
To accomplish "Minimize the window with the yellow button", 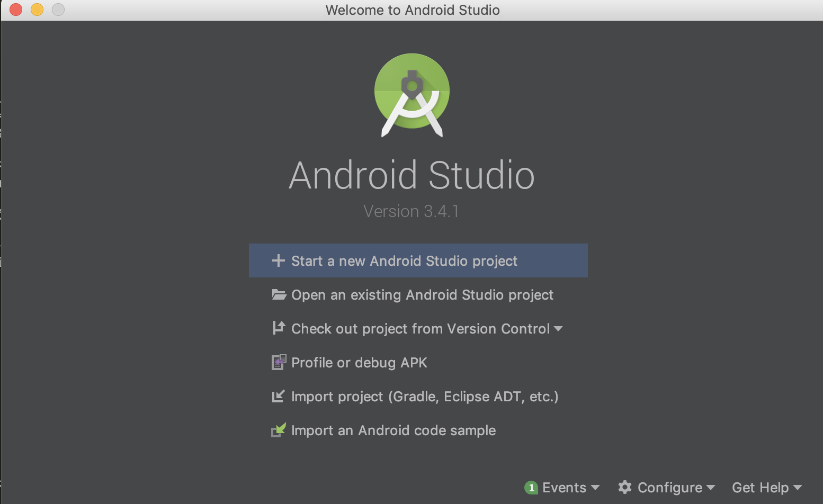I will (x=37, y=10).
